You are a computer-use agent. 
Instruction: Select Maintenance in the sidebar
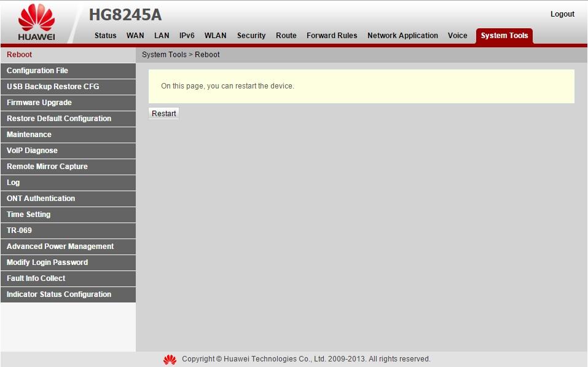coord(68,135)
